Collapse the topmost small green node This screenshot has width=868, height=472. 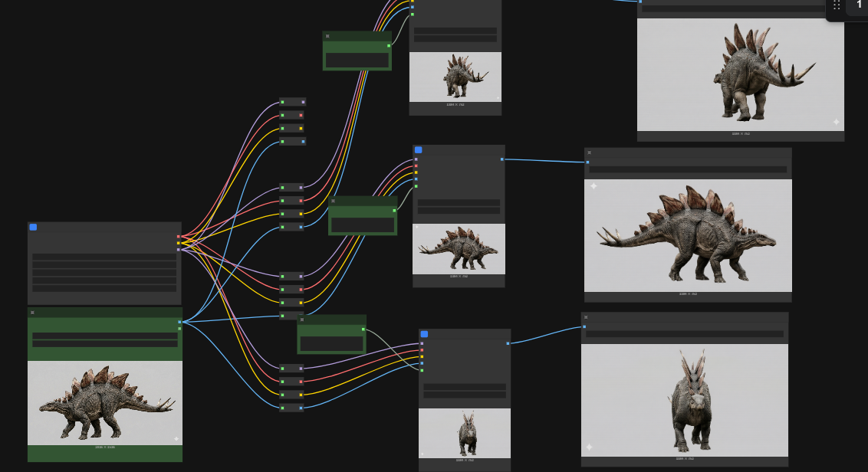pos(327,36)
